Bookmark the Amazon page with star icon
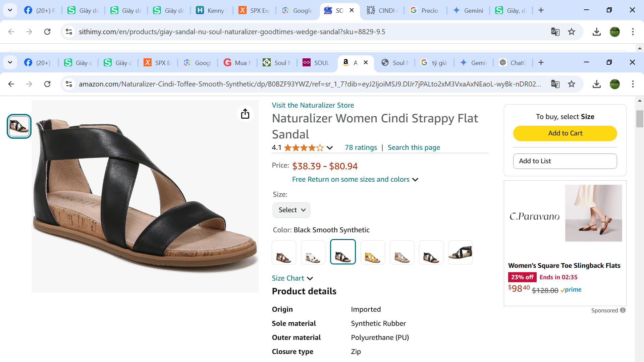Image resolution: width=644 pixels, height=362 pixels. [x=572, y=84]
